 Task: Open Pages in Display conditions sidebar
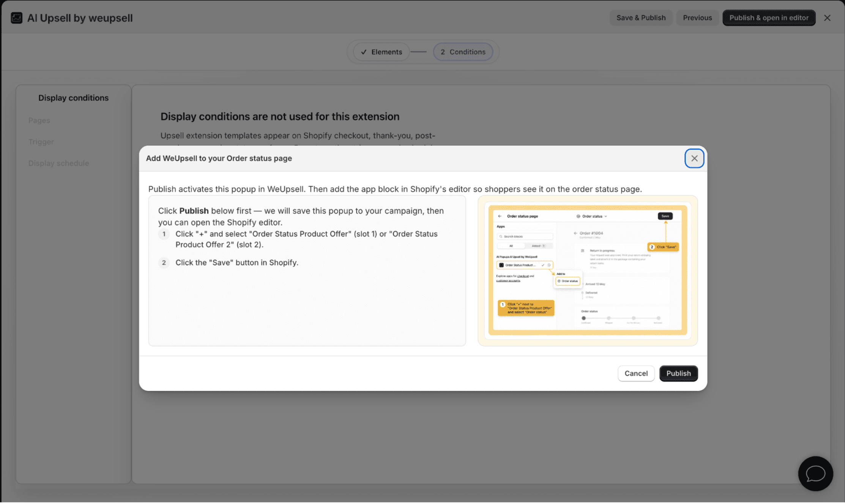click(x=39, y=120)
